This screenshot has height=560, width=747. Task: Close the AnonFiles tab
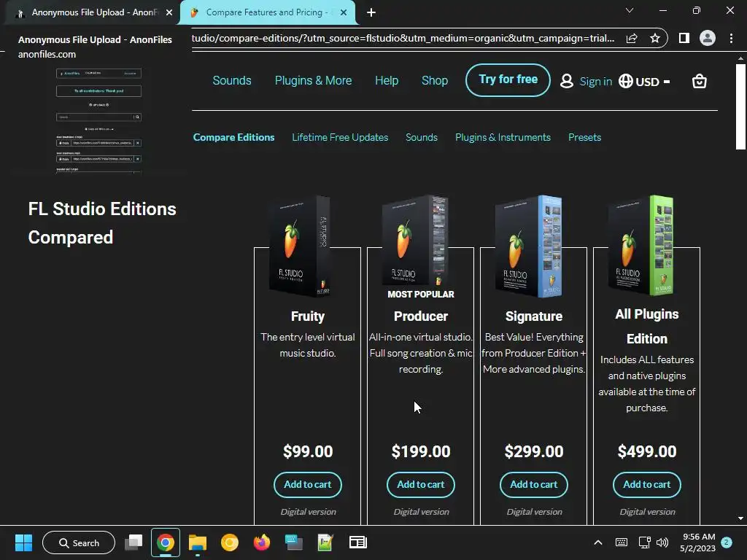click(x=169, y=12)
